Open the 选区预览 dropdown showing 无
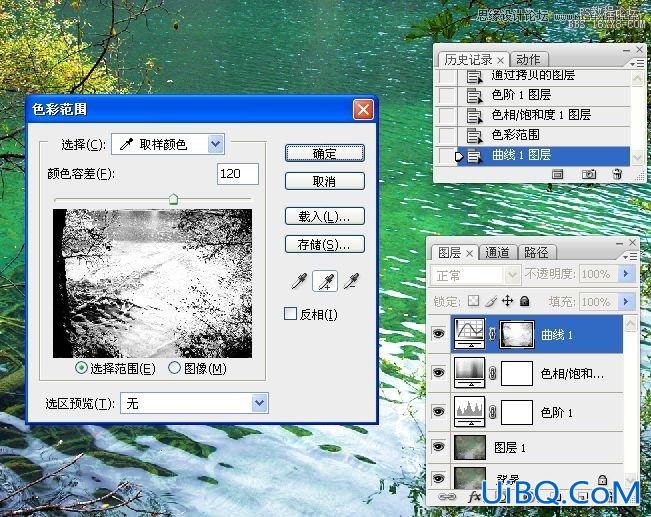Viewport: 651px width, 517px height. (x=194, y=403)
